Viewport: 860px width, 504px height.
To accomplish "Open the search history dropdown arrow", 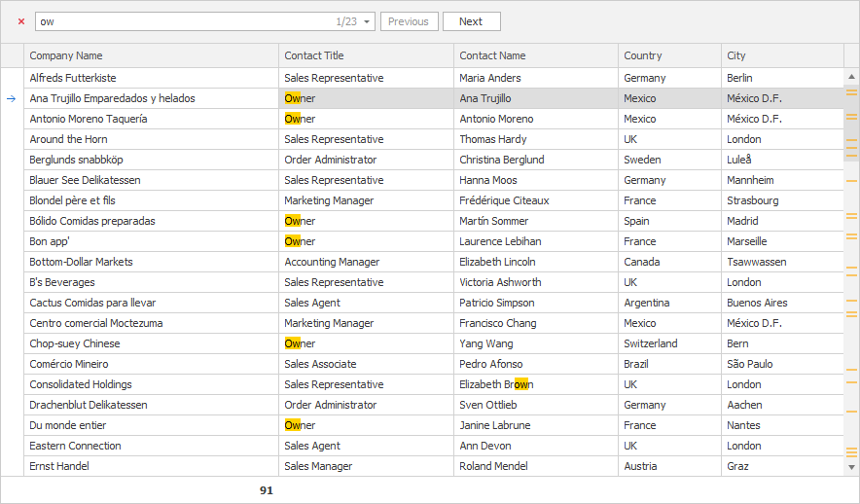I will point(367,21).
